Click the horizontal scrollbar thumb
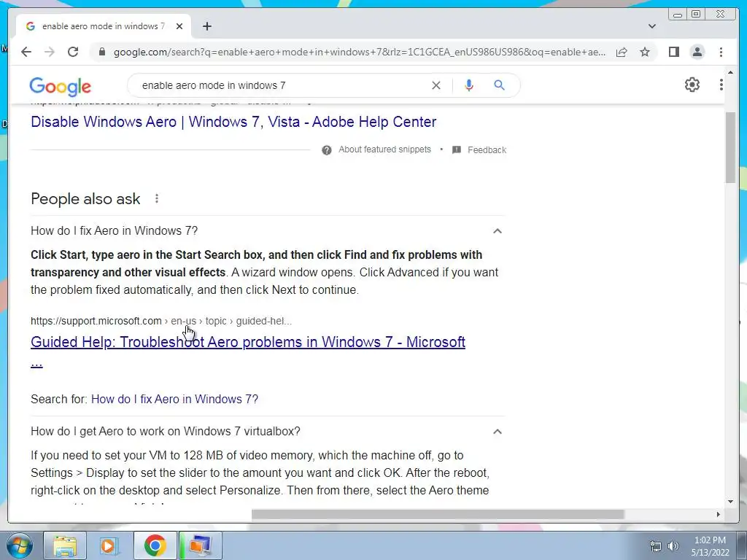The height and width of the screenshot is (560, 747). (438, 514)
